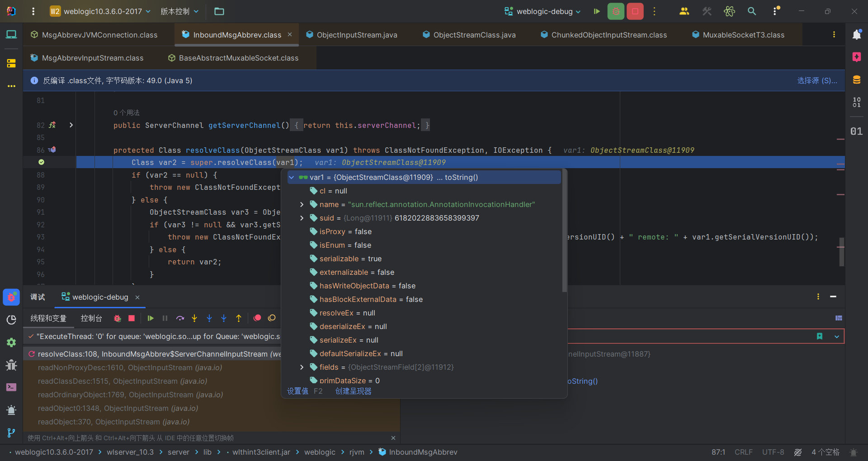
Task: Dismiss the frame-switch hint at bottom
Action: pos(393,438)
